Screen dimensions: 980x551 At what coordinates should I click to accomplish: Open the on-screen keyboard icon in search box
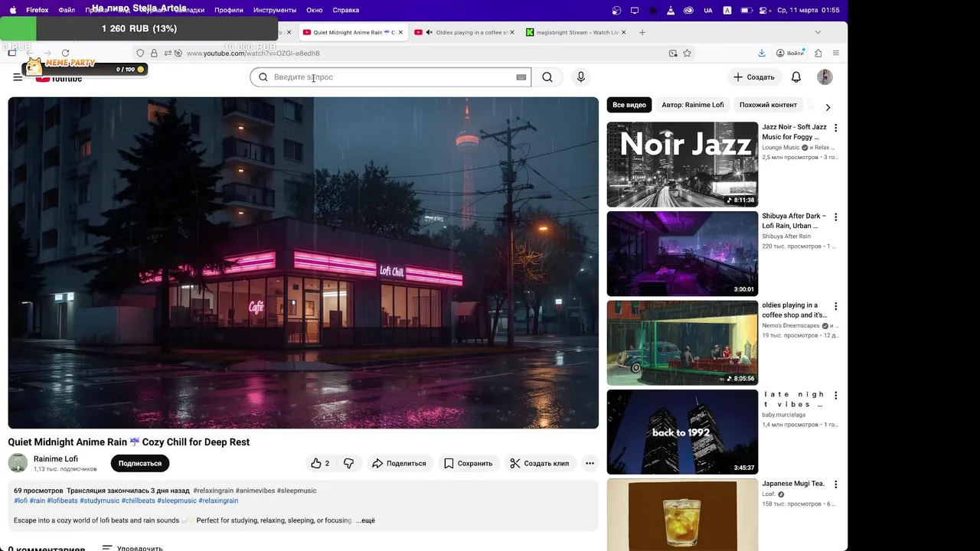tap(521, 77)
